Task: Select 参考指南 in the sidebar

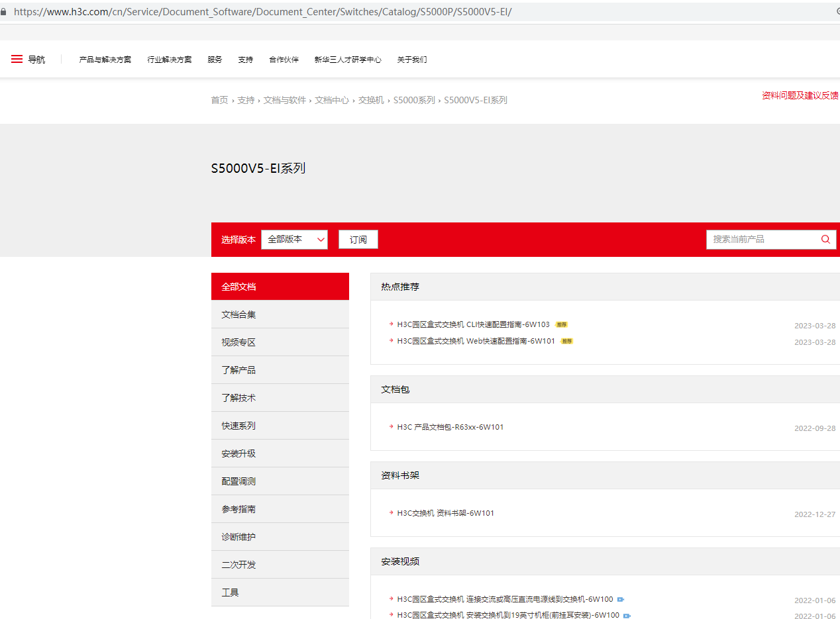Action: click(x=280, y=509)
